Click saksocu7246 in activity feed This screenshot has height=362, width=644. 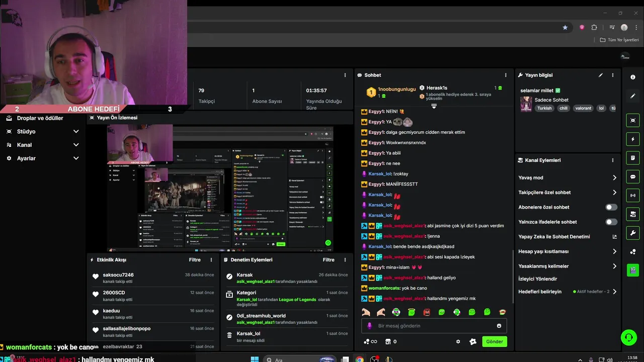pyautogui.click(x=118, y=275)
